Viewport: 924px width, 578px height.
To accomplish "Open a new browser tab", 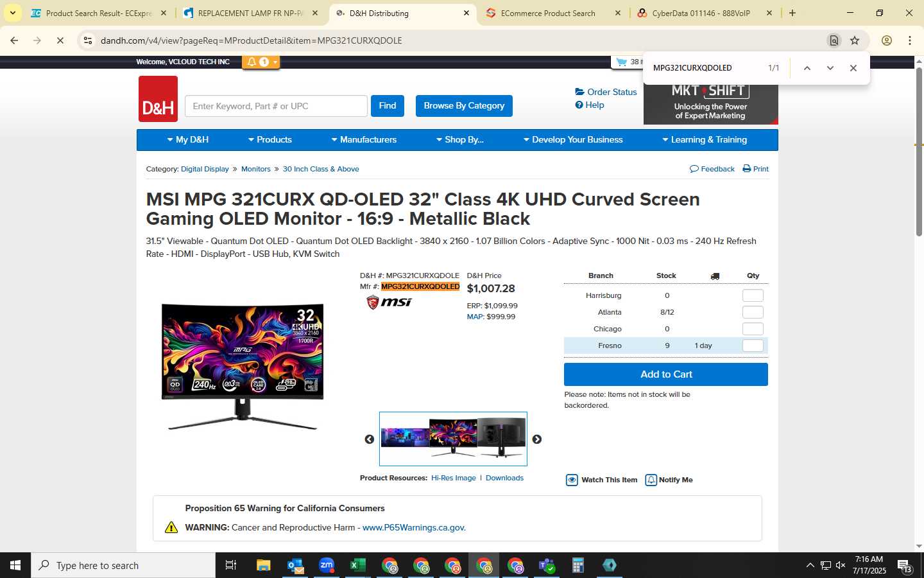I will pos(792,13).
